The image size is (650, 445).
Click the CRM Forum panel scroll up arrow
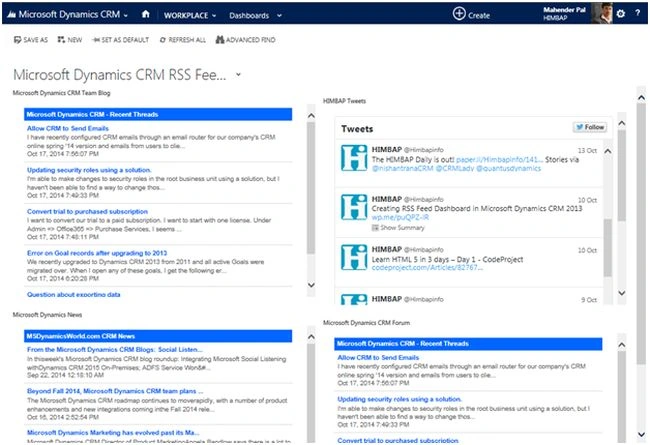[x=621, y=345]
